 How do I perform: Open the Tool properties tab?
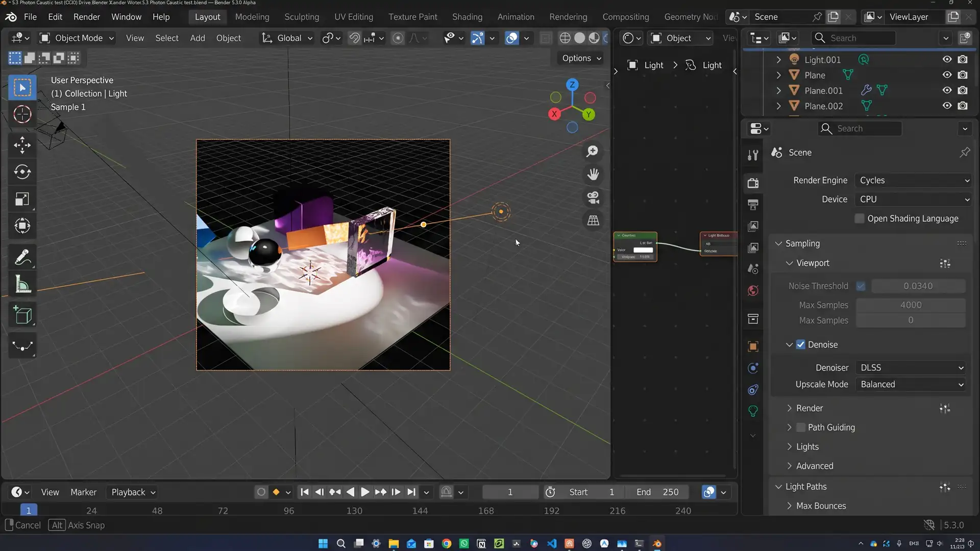(753, 156)
